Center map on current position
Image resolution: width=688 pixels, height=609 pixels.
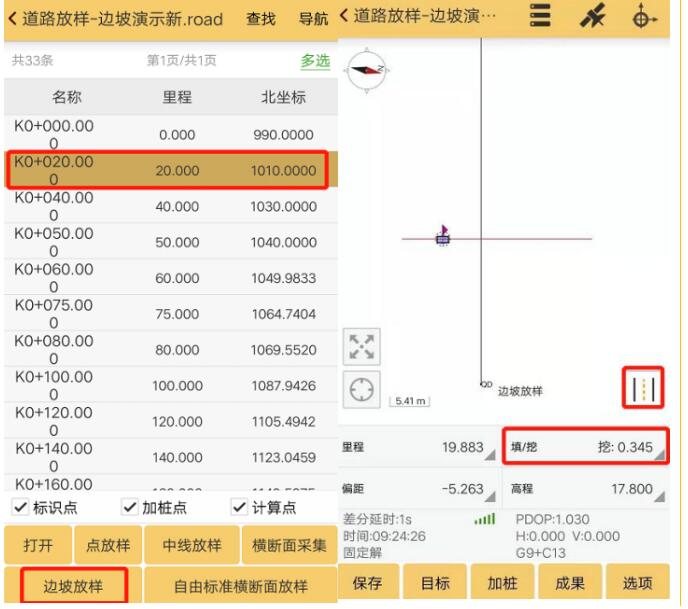pos(362,390)
